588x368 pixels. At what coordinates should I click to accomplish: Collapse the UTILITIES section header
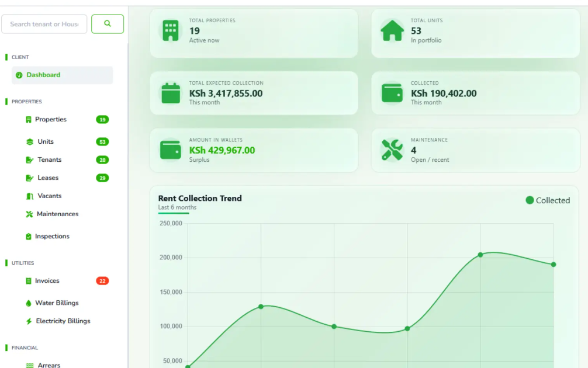(23, 263)
